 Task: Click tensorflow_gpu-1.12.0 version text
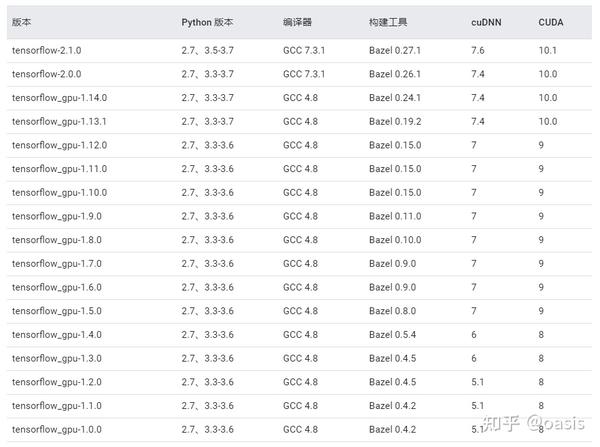(x=59, y=145)
